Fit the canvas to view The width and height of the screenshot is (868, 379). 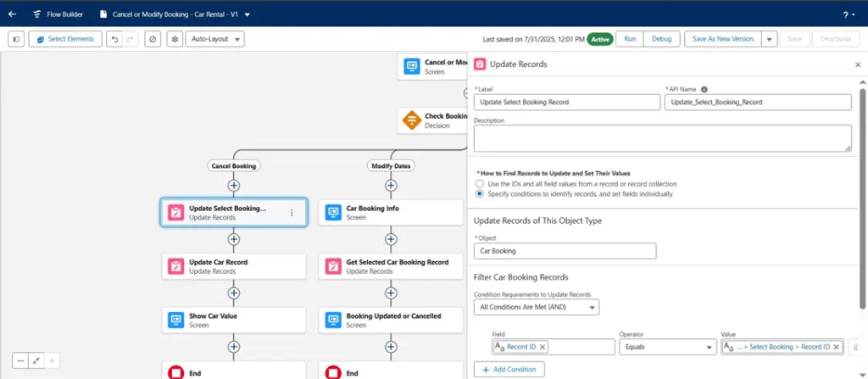pos(36,360)
